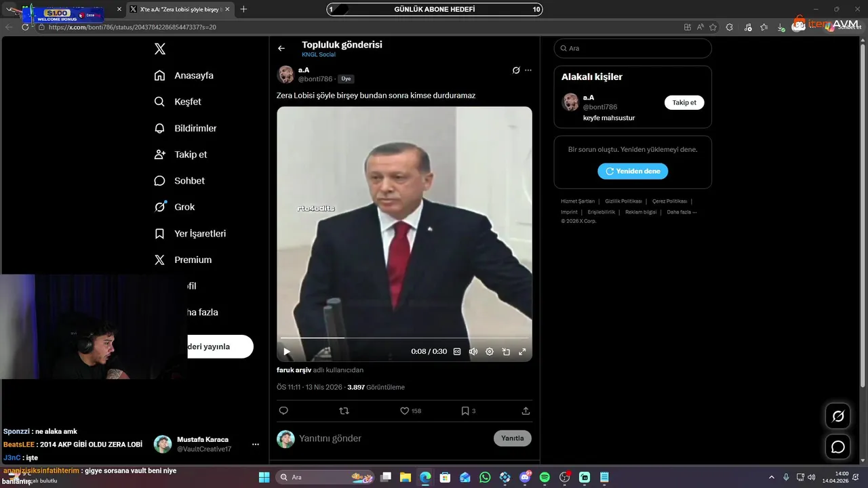Open Çerez Politikası link
The image size is (868, 488).
coord(669,201)
